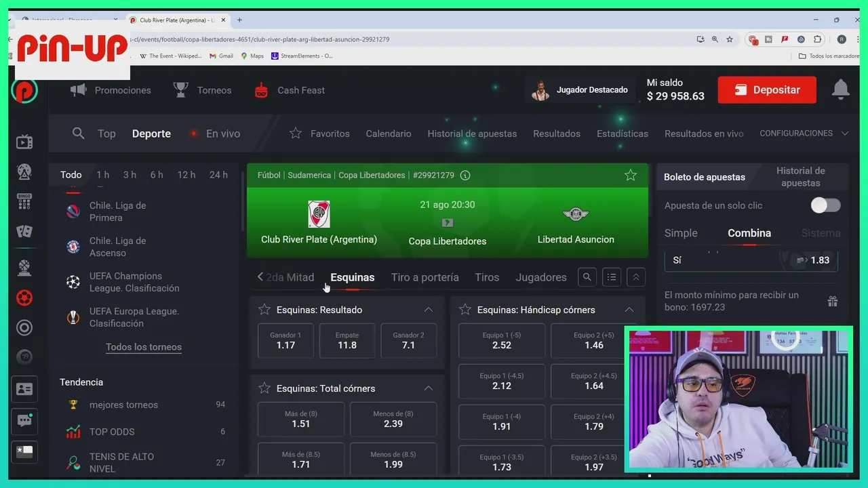Open the Chrome extensions puzzle icon

coord(818,39)
